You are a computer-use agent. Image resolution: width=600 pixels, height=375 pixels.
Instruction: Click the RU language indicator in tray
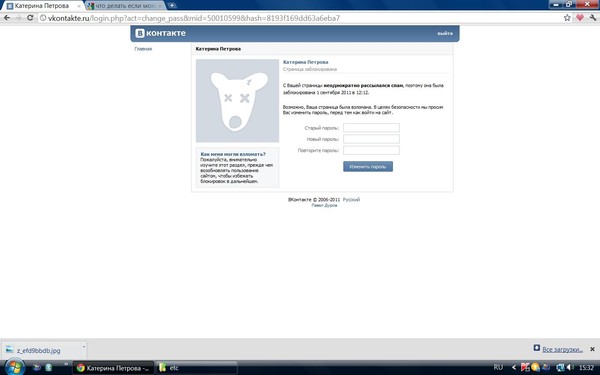(x=498, y=367)
